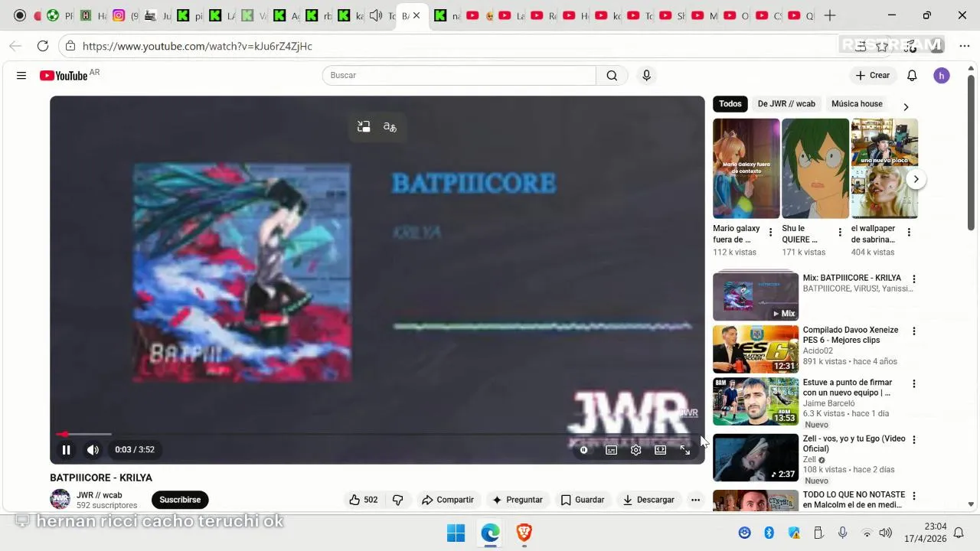
Task: Subscribe to JWR // wcab channel
Action: (180, 500)
